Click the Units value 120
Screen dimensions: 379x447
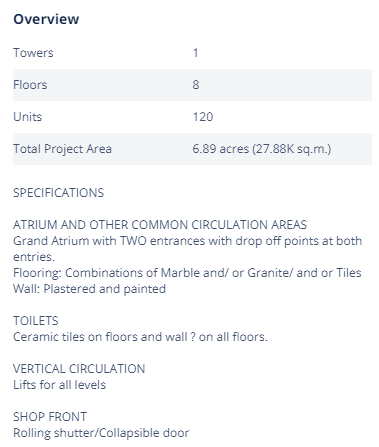(x=203, y=117)
